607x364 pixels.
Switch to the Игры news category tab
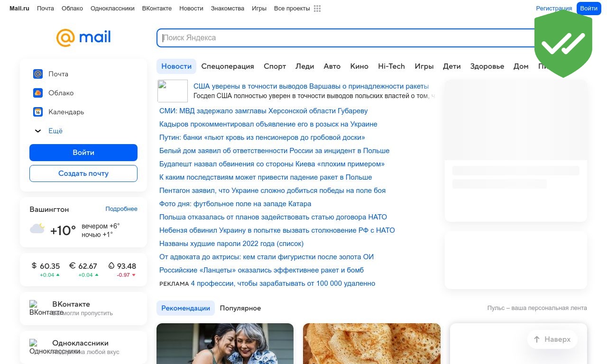pyautogui.click(x=424, y=66)
